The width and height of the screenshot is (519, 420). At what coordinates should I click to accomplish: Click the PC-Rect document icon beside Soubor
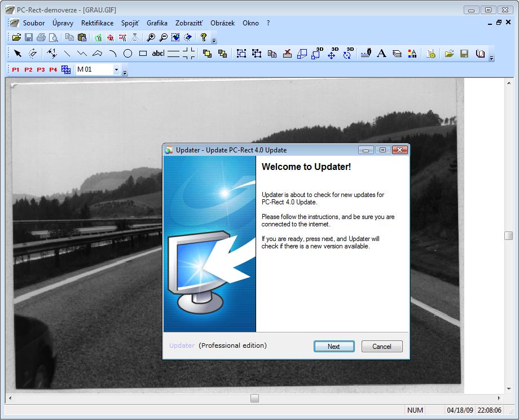[x=14, y=23]
